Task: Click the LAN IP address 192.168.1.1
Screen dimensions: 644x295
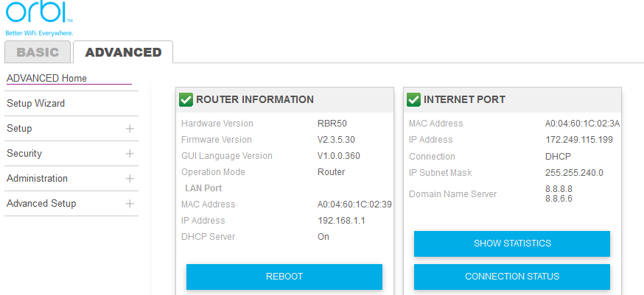Action: tap(342, 221)
